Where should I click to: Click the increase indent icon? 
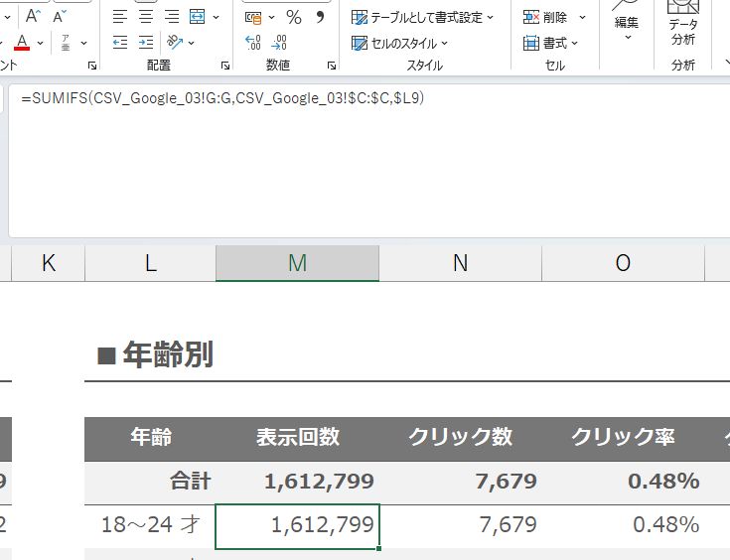coord(146,42)
